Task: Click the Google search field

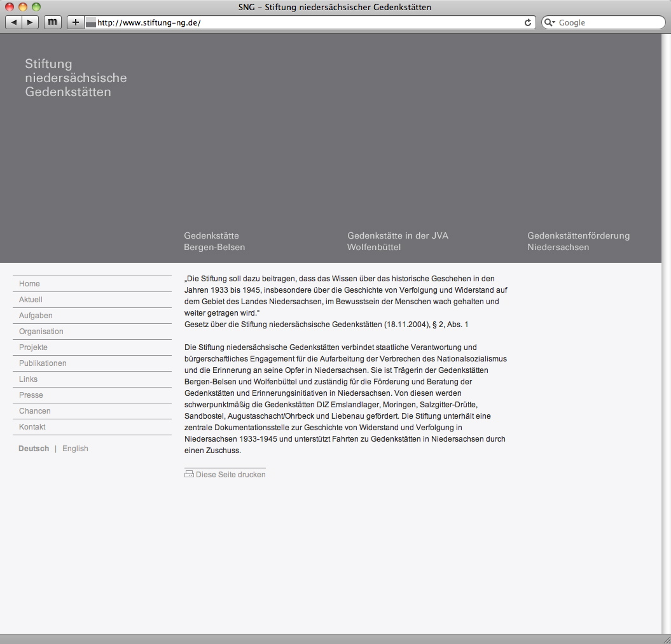Action: 604,22
